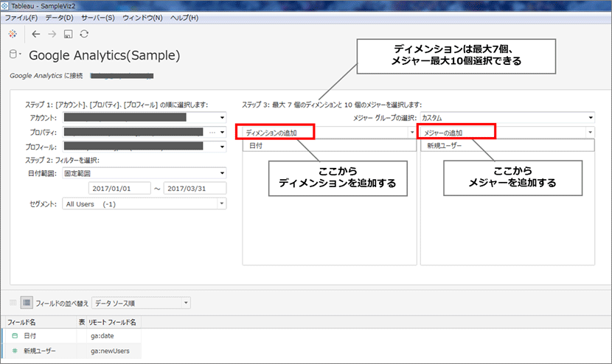Open the ディメンションの追加 dropdown
The width and height of the screenshot is (612, 364).
pyautogui.click(x=330, y=133)
